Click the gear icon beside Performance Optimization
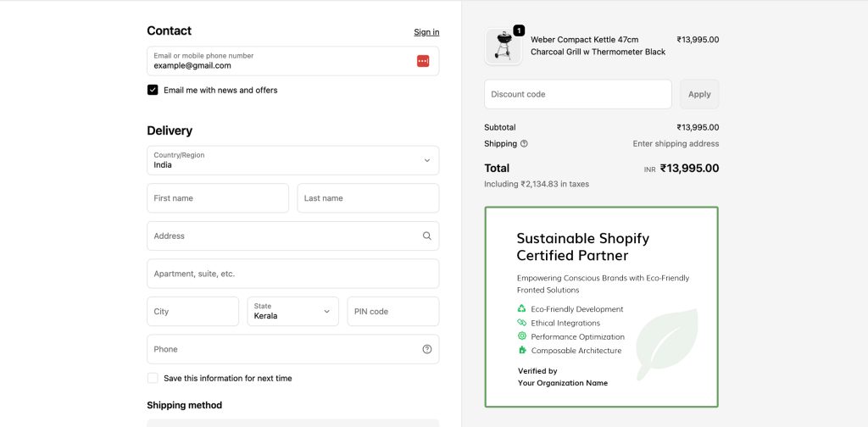868x427 pixels. click(x=521, y=336)
